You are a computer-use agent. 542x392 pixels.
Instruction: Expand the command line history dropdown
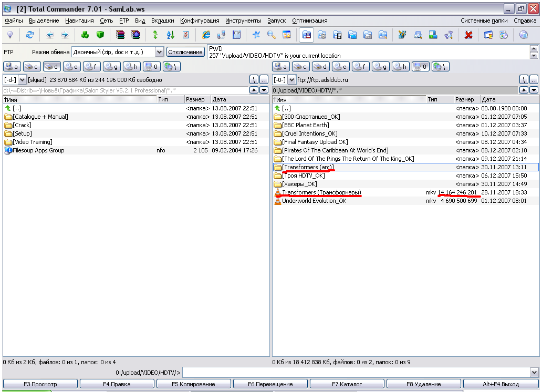coord(535,372)
